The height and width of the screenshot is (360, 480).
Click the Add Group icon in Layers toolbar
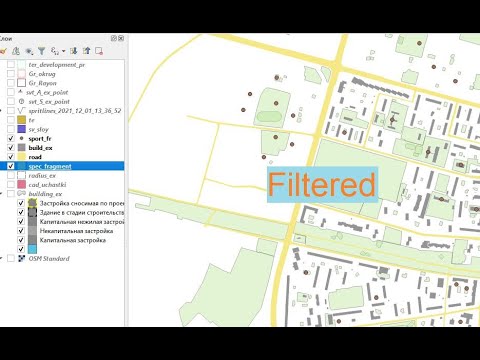(16, 51)
